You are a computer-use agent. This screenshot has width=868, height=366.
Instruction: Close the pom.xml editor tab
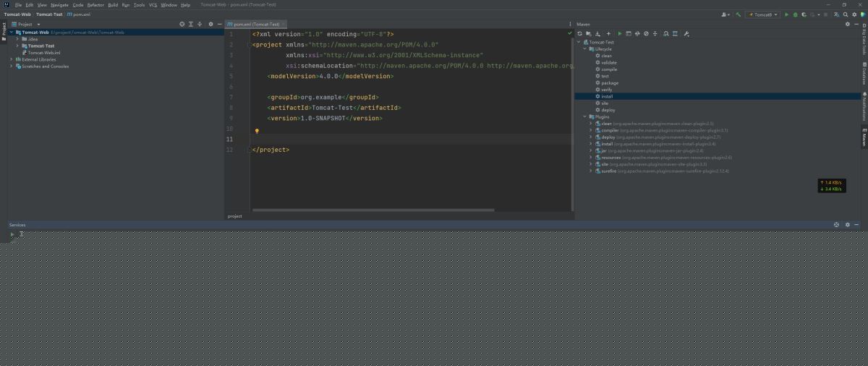[x=284, y=24]
